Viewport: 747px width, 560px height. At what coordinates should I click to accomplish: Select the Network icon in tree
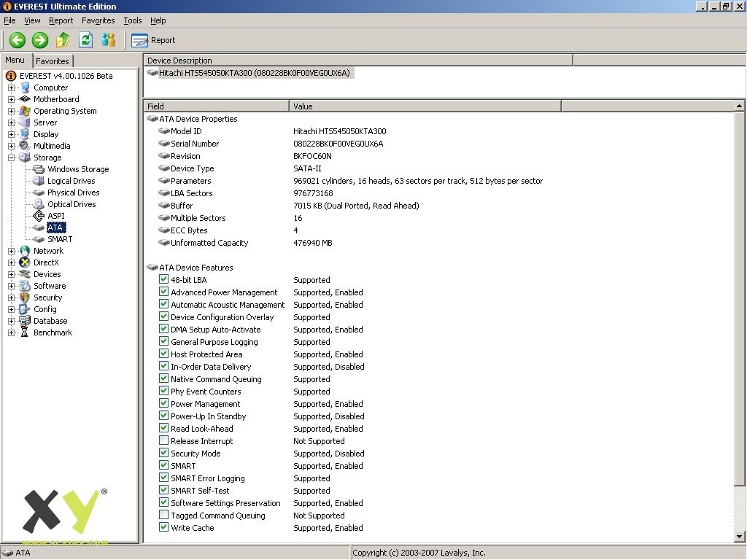pyautogui.click(x=25, y=251)
